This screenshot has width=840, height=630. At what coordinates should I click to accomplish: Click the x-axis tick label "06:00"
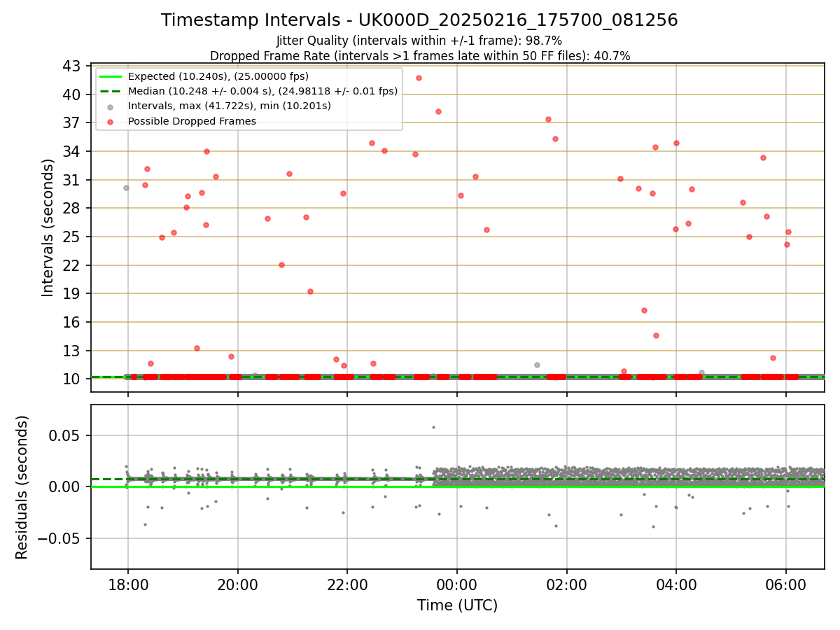786,584
